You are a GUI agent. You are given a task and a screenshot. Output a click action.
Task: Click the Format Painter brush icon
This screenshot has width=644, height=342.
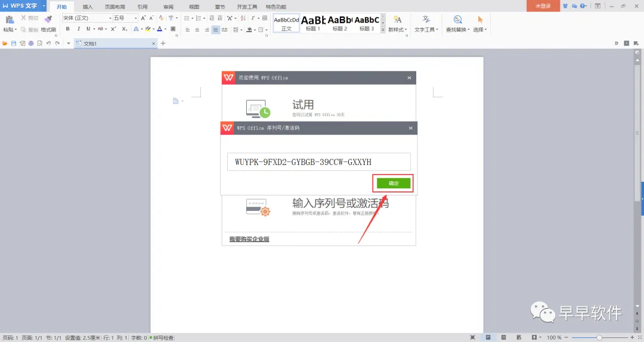point(48,19)
